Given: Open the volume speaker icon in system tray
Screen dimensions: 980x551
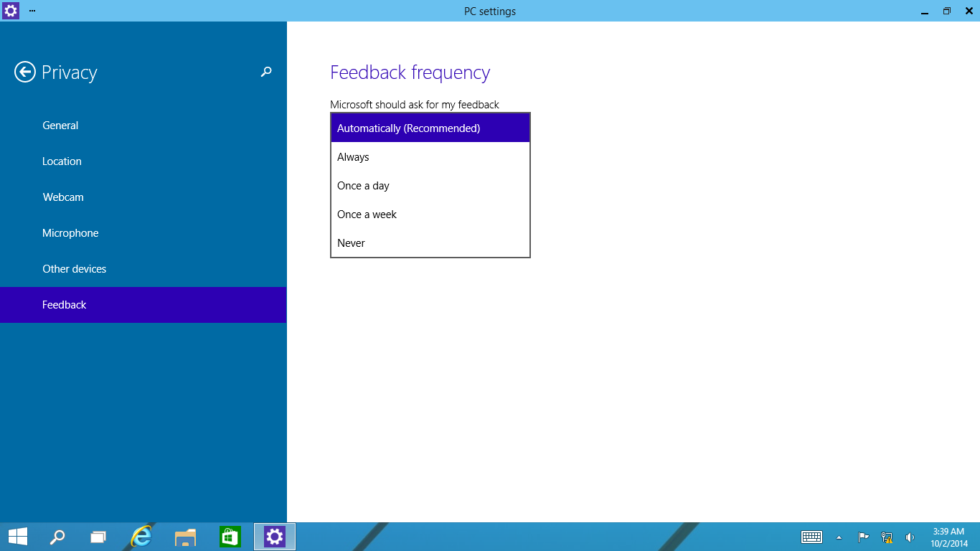Looking at the screenshot, I should pos(910,536).
